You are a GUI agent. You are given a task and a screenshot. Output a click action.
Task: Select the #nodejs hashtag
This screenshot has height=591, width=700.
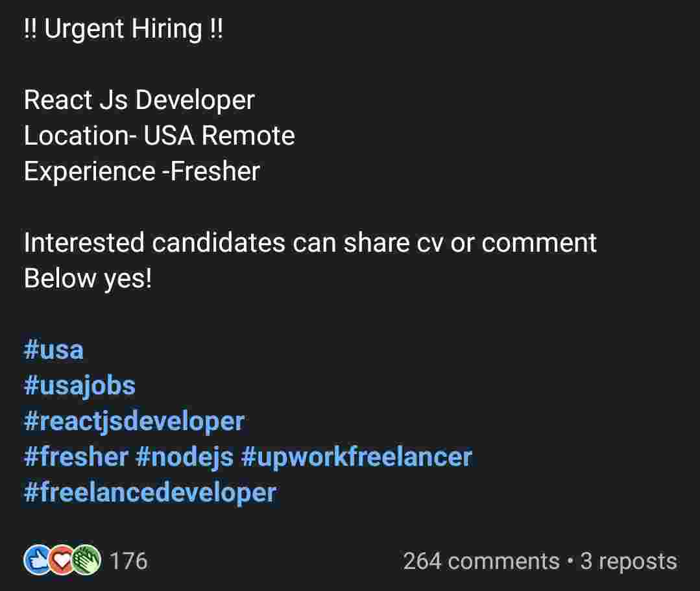(184, 457)
